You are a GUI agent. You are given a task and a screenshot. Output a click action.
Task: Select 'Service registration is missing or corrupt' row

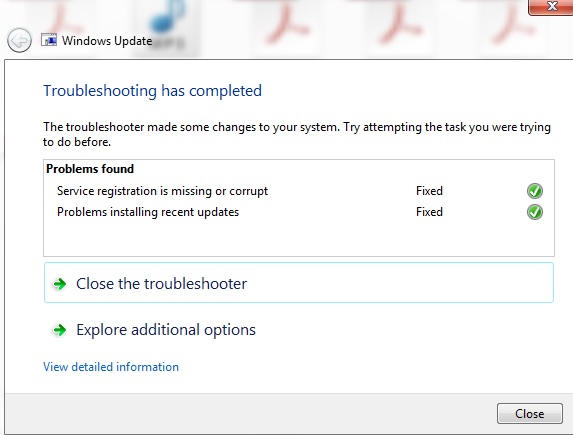[x=299, y=191]
